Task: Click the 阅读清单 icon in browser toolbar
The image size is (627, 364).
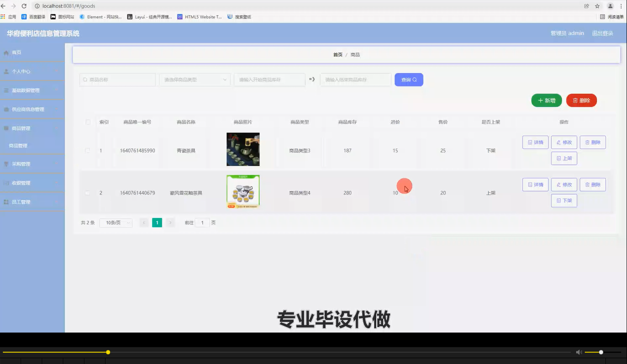Action: tap(603, 17)
